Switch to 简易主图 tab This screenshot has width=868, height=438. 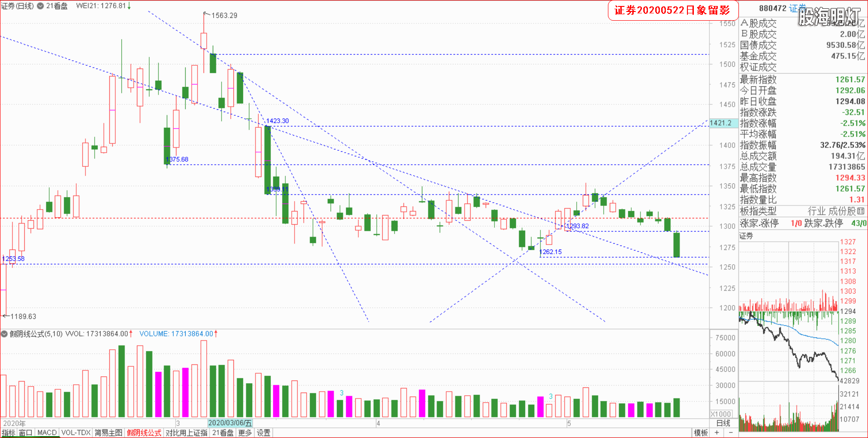(x=108, y=433)
